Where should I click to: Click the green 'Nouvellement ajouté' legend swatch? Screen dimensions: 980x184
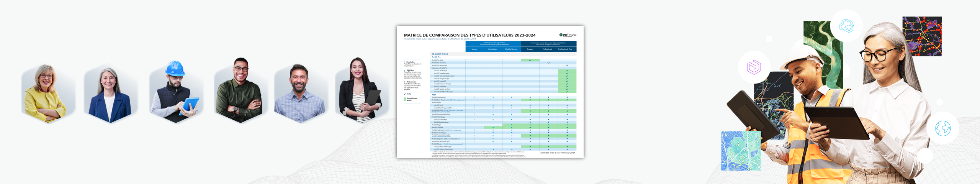pyautogui.click(x=405, y=99)
